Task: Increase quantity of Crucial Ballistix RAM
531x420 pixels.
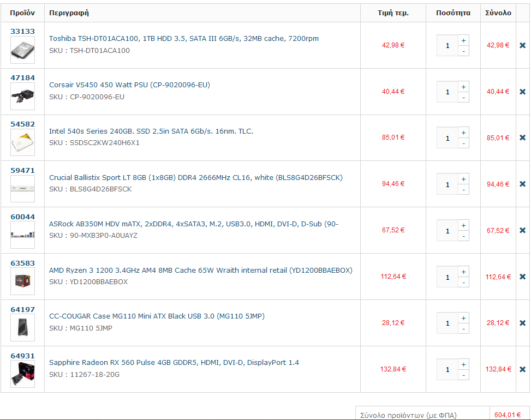Action: (464, 179)
